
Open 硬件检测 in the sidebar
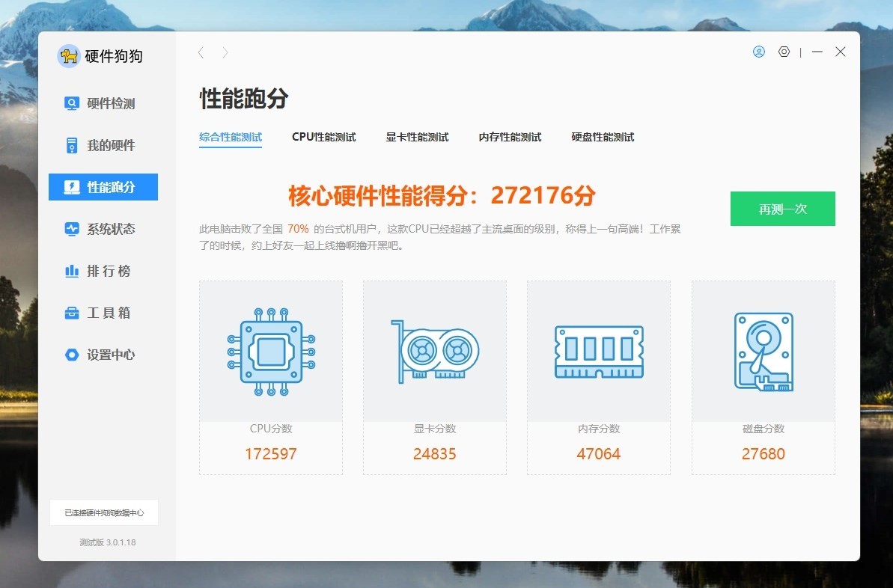click(101, 103)
